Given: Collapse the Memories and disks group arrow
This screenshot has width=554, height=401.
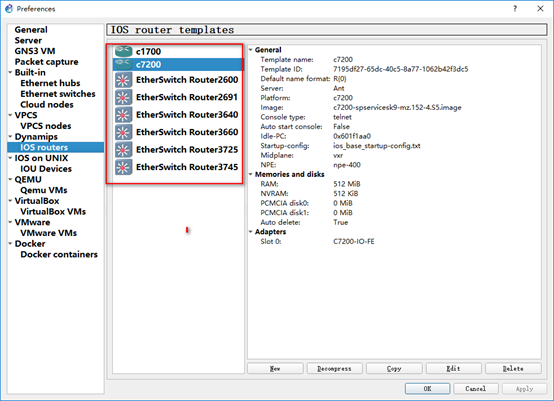Looking at the screenshot, I should (x=251, y=174).
